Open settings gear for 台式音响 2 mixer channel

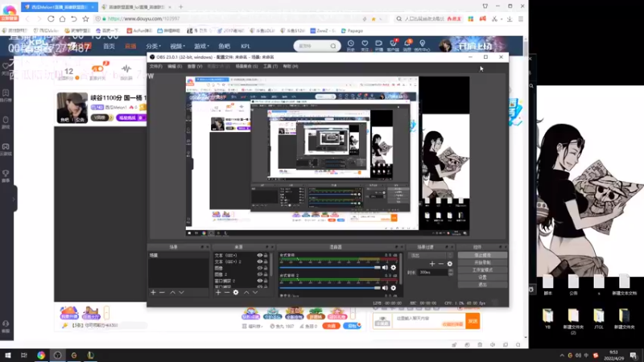point(394,288)
